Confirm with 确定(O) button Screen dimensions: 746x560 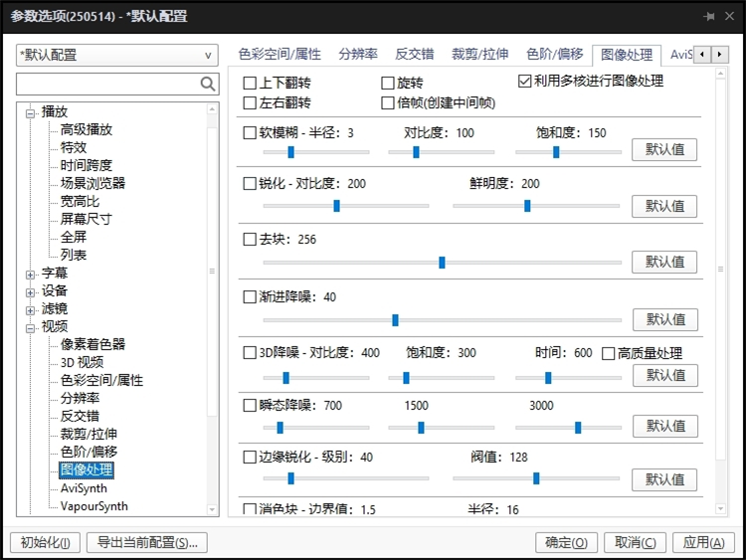coord(566,542)
